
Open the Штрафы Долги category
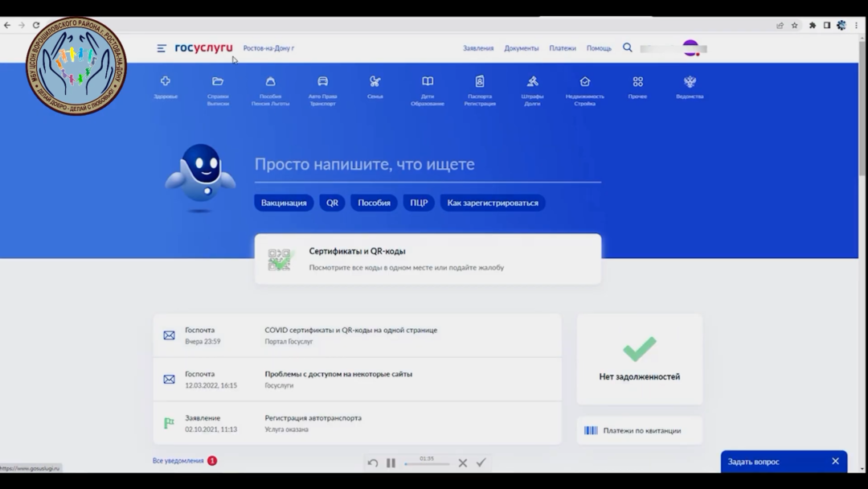(532, 90)
